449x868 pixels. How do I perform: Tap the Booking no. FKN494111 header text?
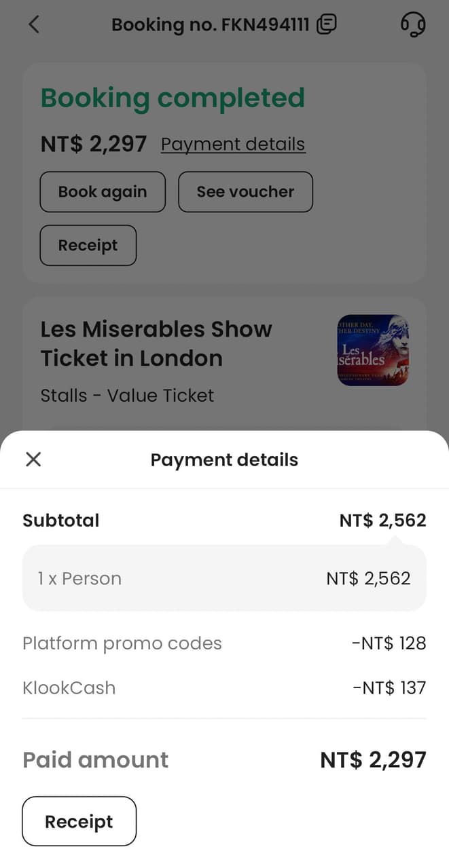pyautogui.click(x=210, y=25)
